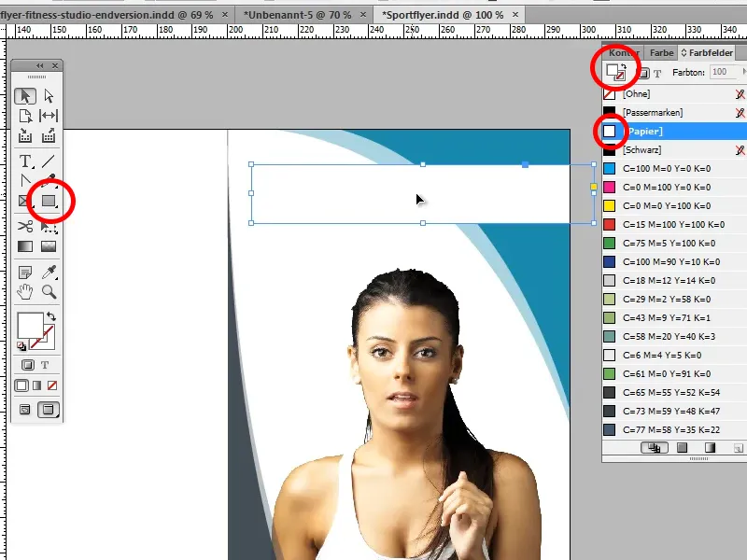Select the Rectangle tool
The image size is (747, 560).
[49, 201]
